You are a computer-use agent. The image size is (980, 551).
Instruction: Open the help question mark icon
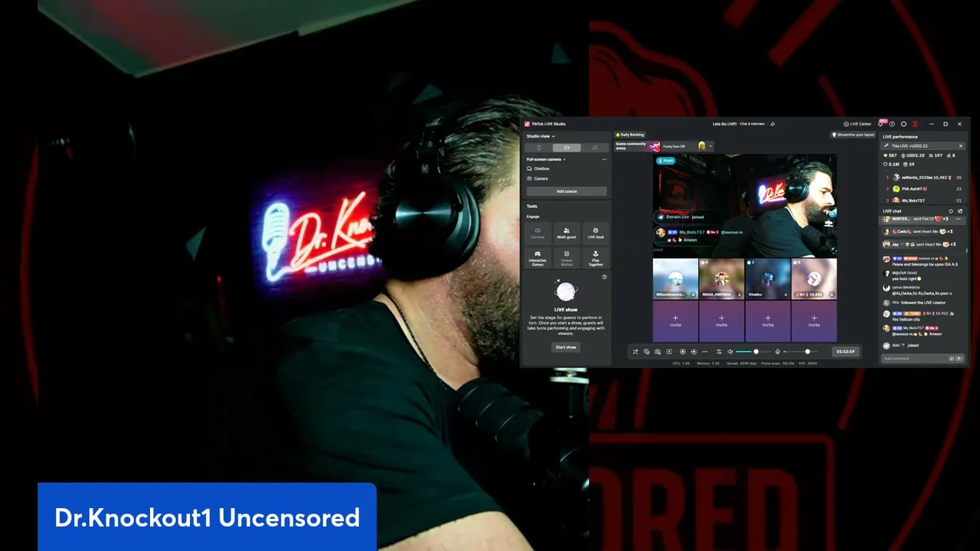(892, 124)
